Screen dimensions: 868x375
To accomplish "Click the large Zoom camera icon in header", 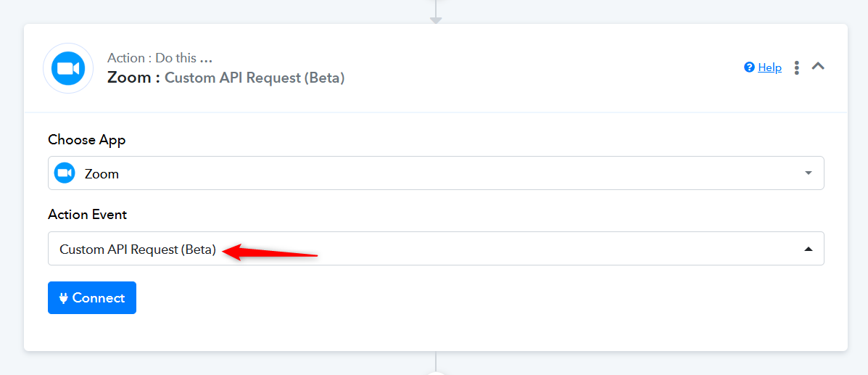I will (68, 68).
